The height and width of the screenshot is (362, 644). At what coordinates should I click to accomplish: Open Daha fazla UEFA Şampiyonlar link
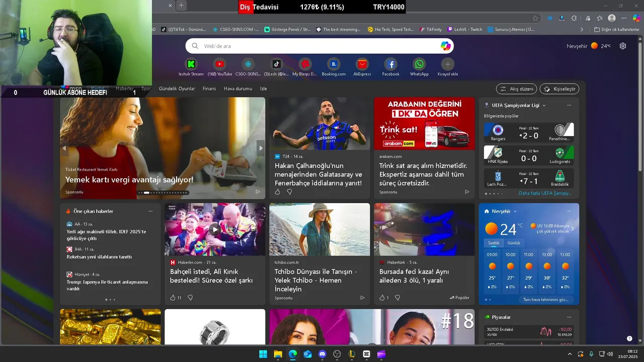[x=545, y=193]
